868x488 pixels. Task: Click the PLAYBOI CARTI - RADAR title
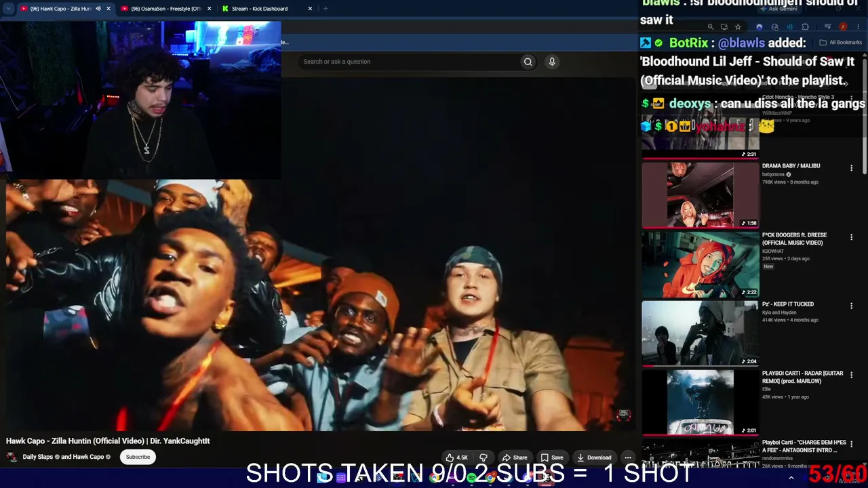pos(802,378)
